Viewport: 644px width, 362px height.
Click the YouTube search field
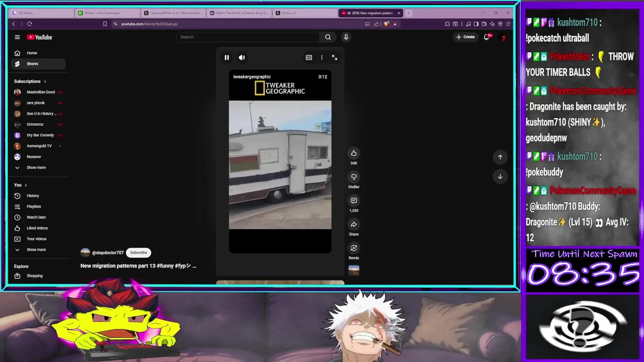(248, 37)
